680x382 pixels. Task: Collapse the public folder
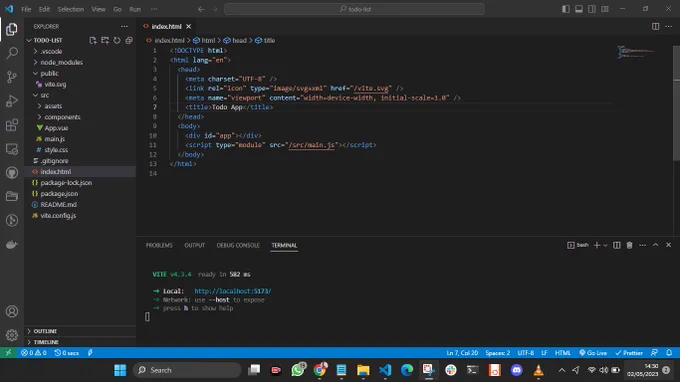click(80, 73)
